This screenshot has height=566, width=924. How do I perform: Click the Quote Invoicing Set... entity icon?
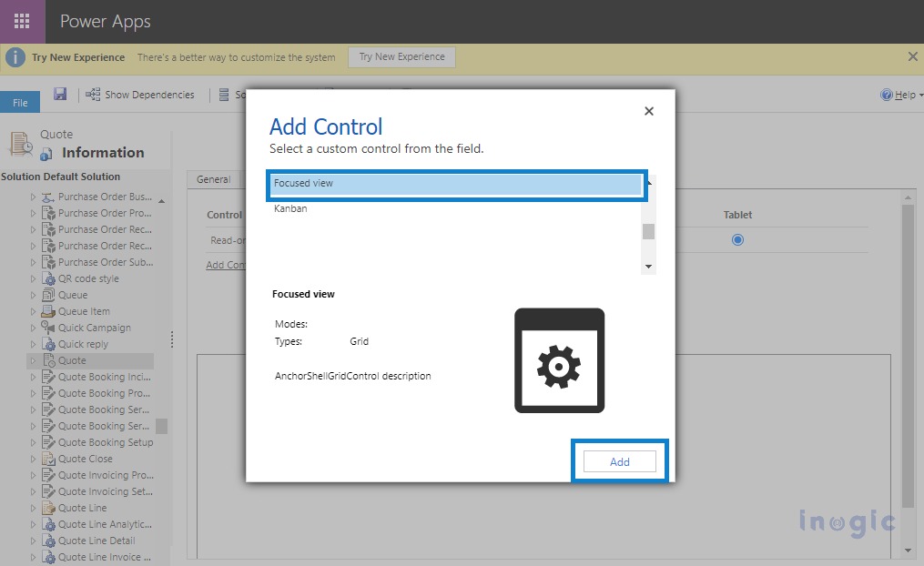[x=49, y=491]
